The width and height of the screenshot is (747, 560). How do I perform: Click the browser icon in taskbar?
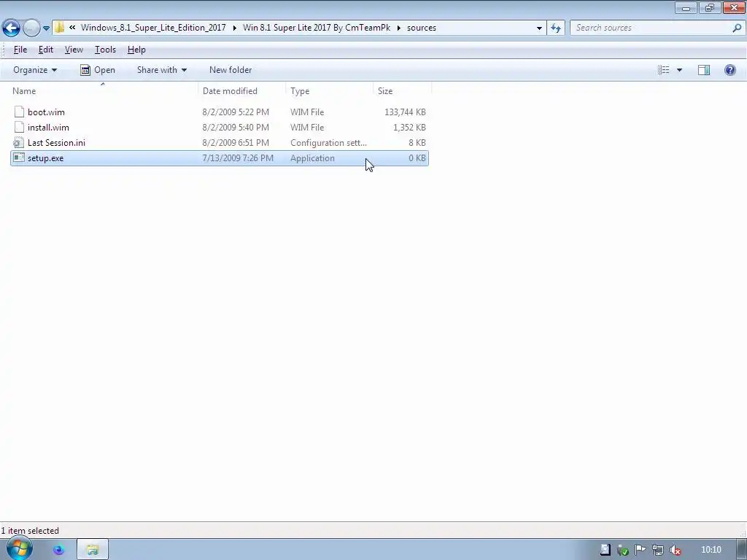[58, 550]
